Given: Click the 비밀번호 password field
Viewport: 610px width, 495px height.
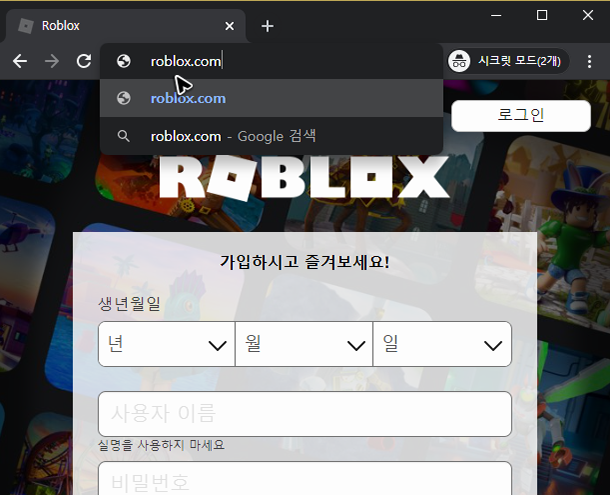Looking at the screenshot, I should coord(305,478).
